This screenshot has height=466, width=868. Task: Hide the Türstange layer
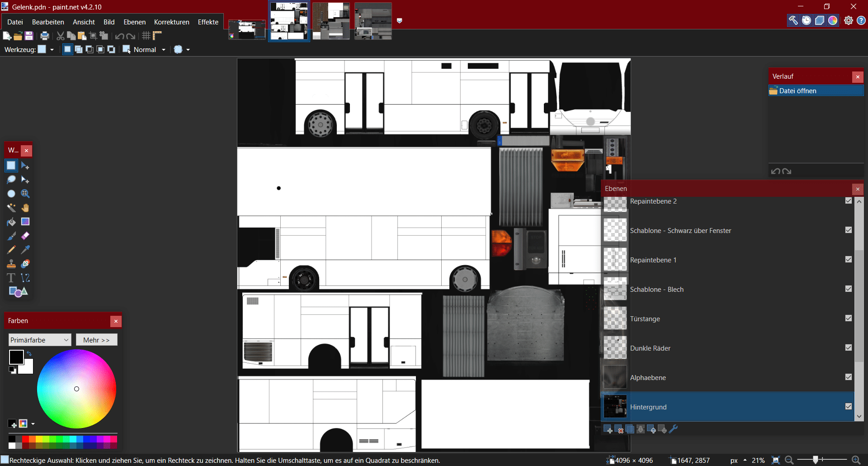(x=849, y=318)
